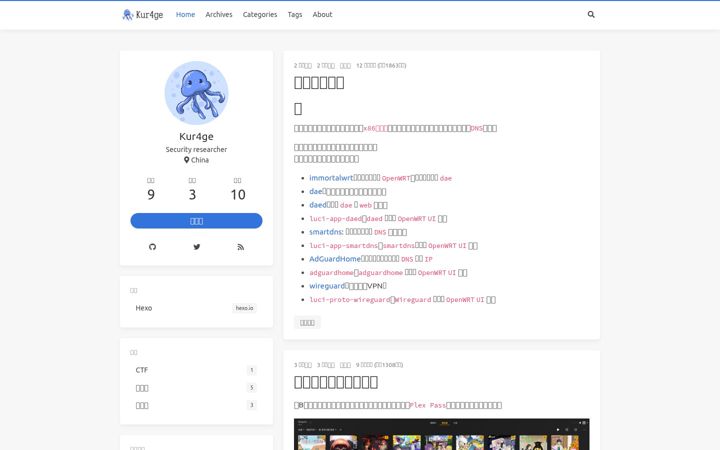Open the second post title heading
The width and height of the screenshot is (720, 450).
[x=336, y=382]
